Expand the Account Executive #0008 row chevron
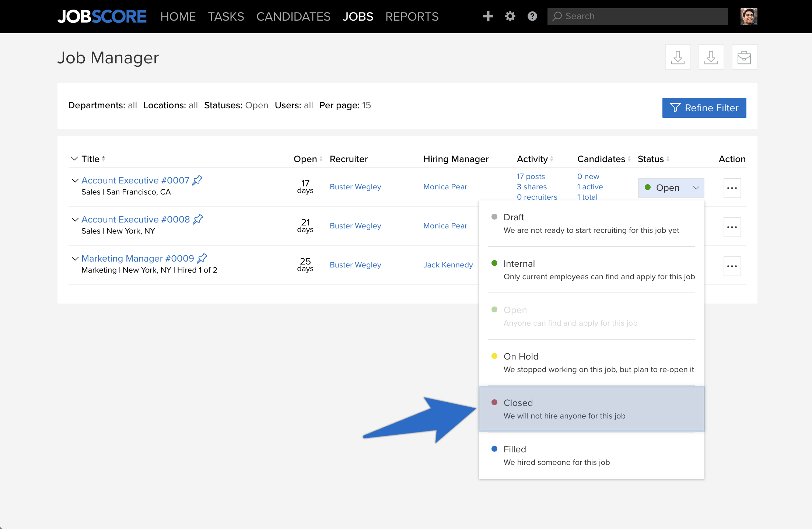This screenshot has width=812, height=529. pyautogui.click(x=75, y=220)
